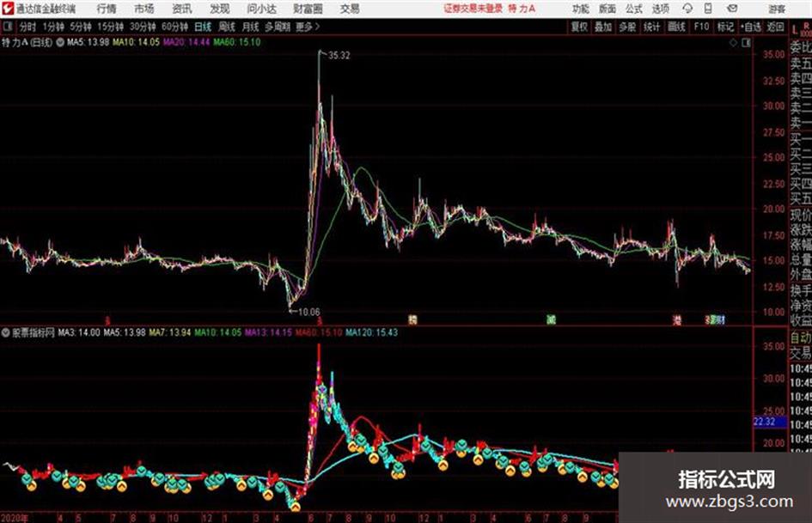
Task: Toggle the left panel icon beside 分时
Action: tap(7, 27)
